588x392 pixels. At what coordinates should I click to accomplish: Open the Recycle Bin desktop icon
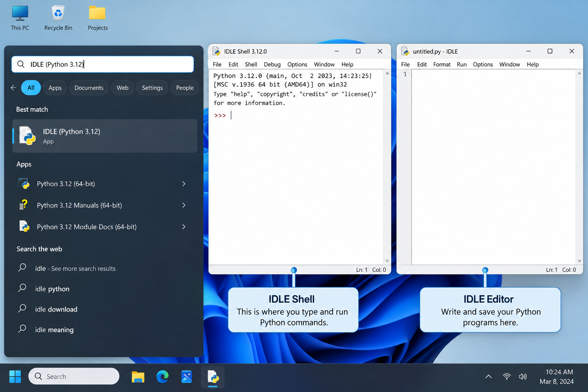[58, 18]
